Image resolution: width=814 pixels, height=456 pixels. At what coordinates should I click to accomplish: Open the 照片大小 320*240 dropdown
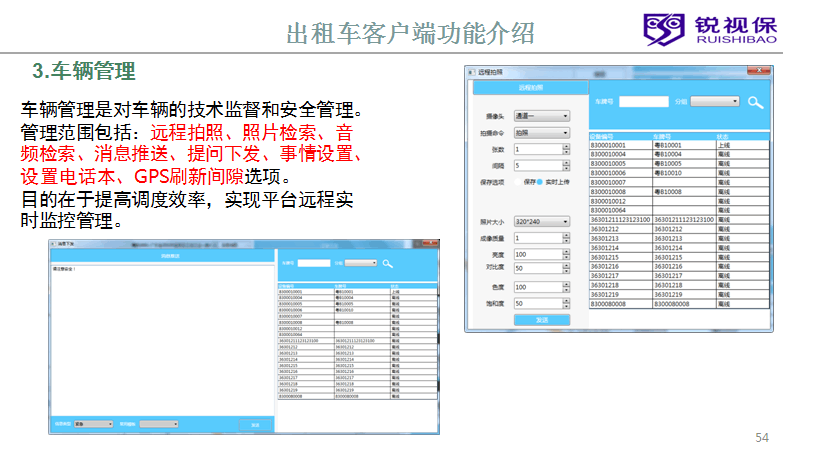pyautogui.click(x=541, y=222)
